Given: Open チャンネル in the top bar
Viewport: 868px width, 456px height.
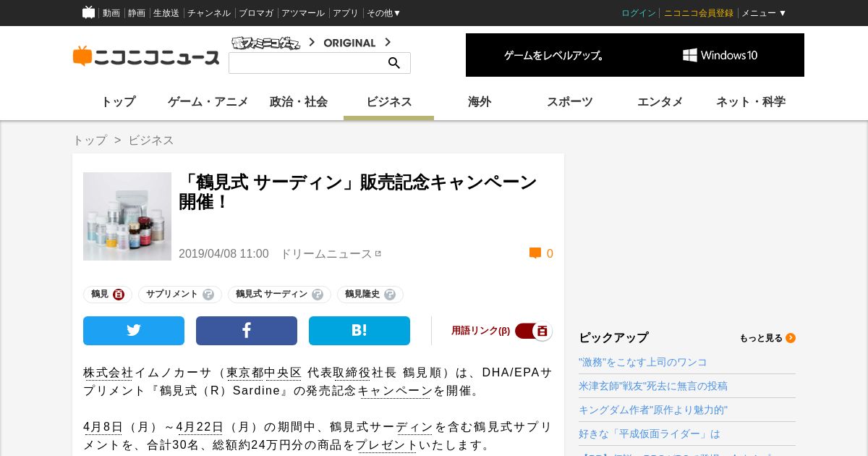Looking at the screenshot, I should pyautogui.click(x=209, y=13).
